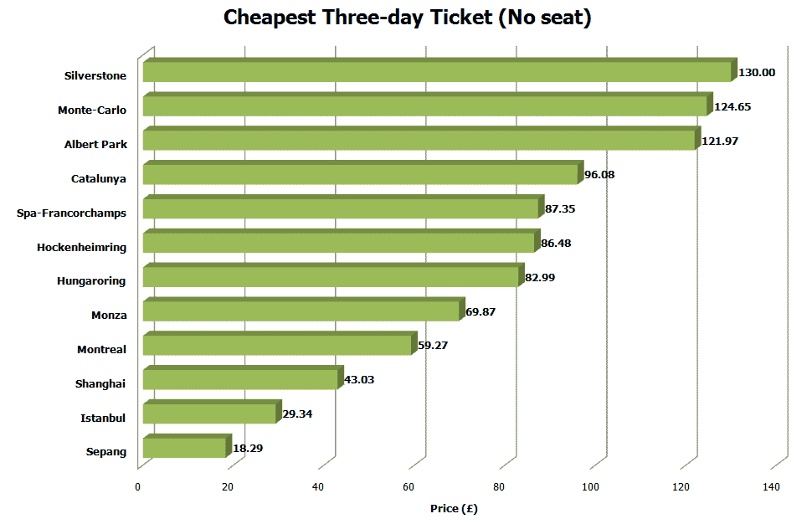Image resolution: width=812 pixels, height=524 pixels.
Task: Click the Spa-Francorchamps bar
Action: [x=341, y=209]
